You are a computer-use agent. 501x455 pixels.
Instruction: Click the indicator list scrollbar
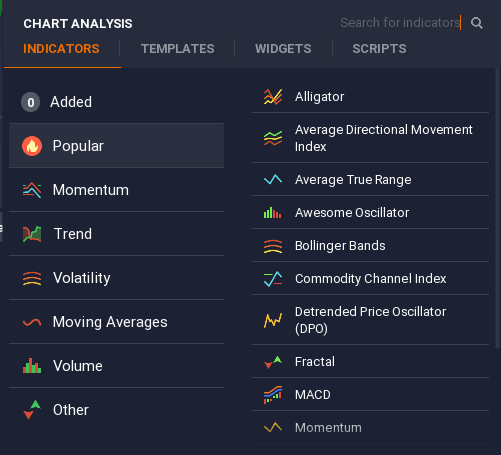498,209
